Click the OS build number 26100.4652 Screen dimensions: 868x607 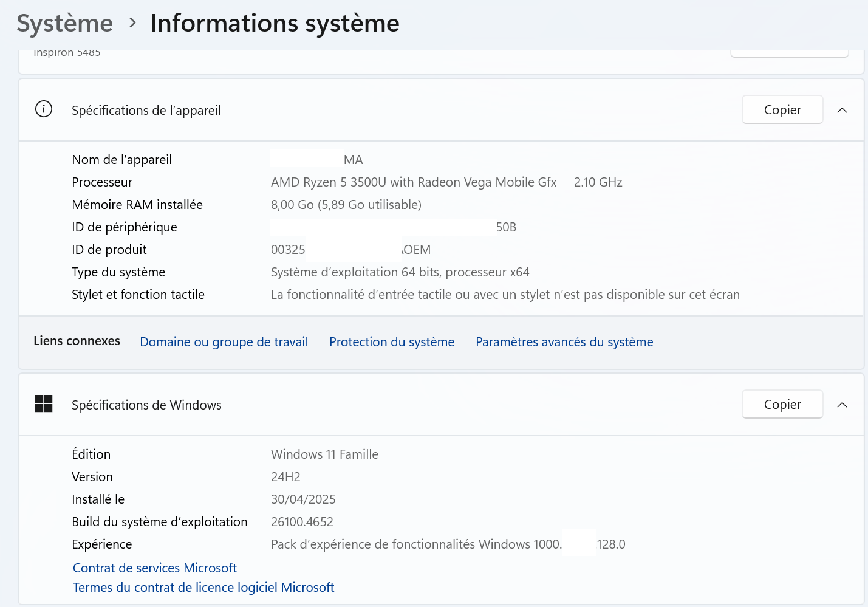click(302, 522)
